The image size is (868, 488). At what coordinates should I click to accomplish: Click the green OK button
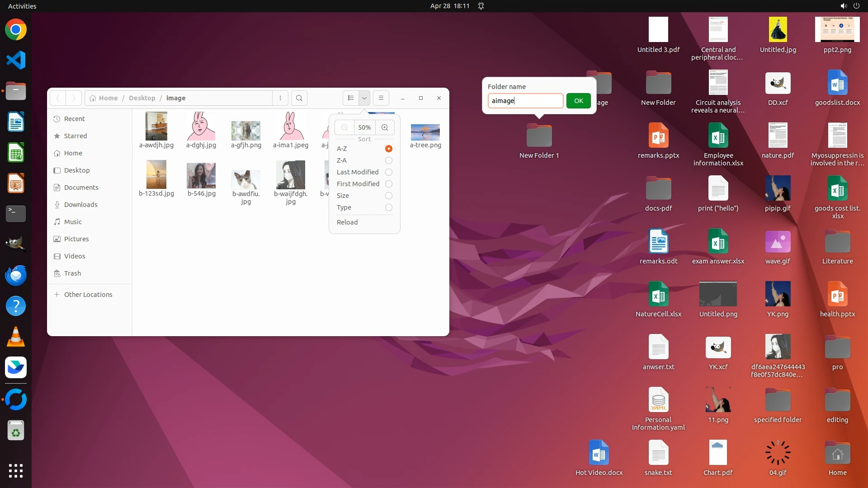tap(578, 101)
